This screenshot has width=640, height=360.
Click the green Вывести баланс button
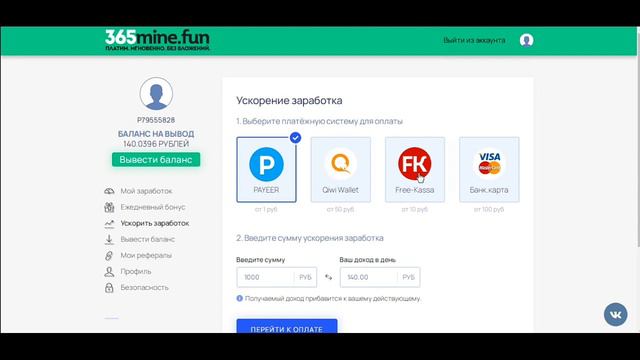156,160
